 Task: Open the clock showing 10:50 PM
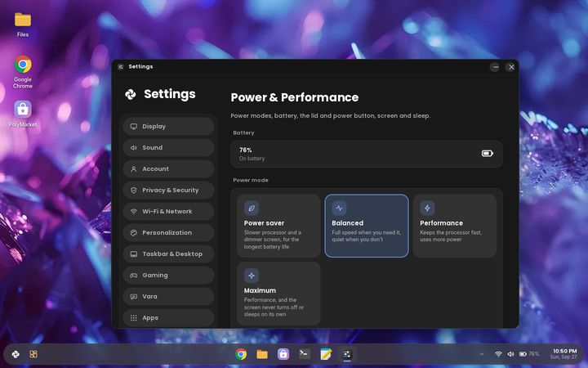click(x=563, y=354)
